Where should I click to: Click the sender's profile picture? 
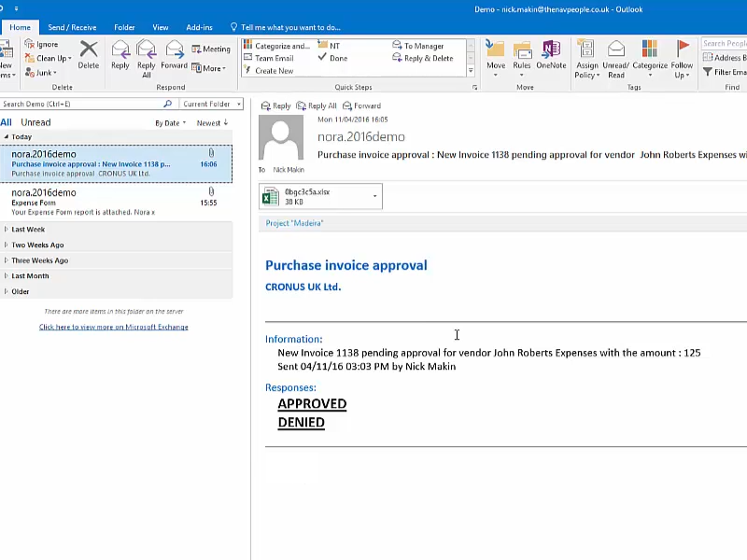[281, 137]
